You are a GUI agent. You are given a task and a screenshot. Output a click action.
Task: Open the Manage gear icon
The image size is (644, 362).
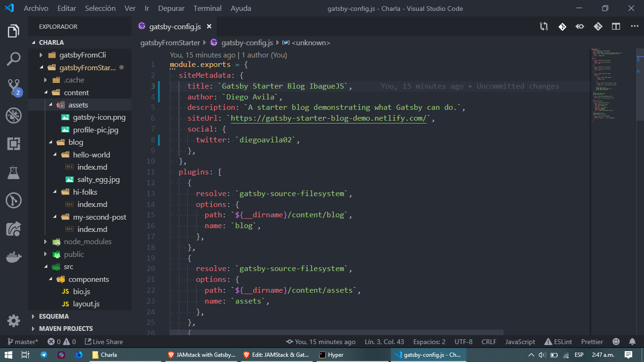14,321
